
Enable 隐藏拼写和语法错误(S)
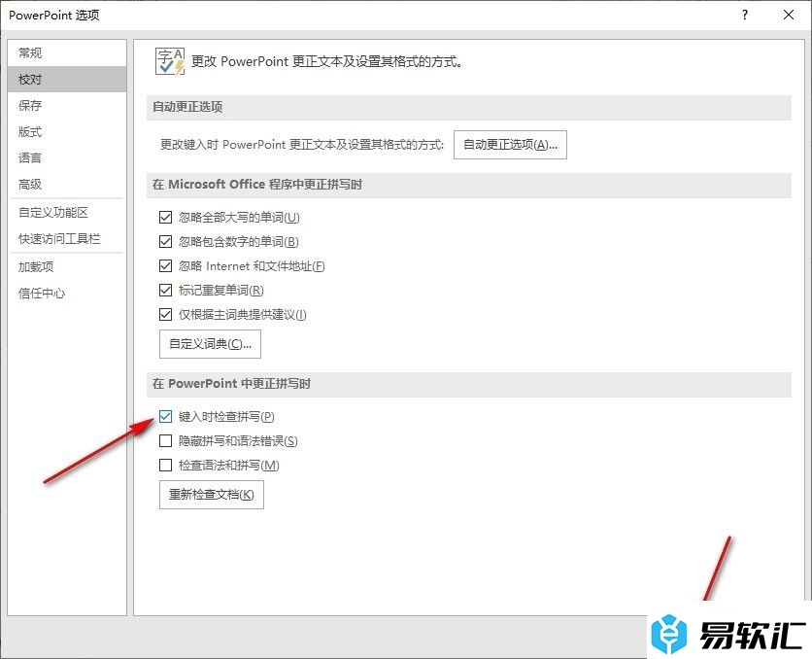[166, 441]
